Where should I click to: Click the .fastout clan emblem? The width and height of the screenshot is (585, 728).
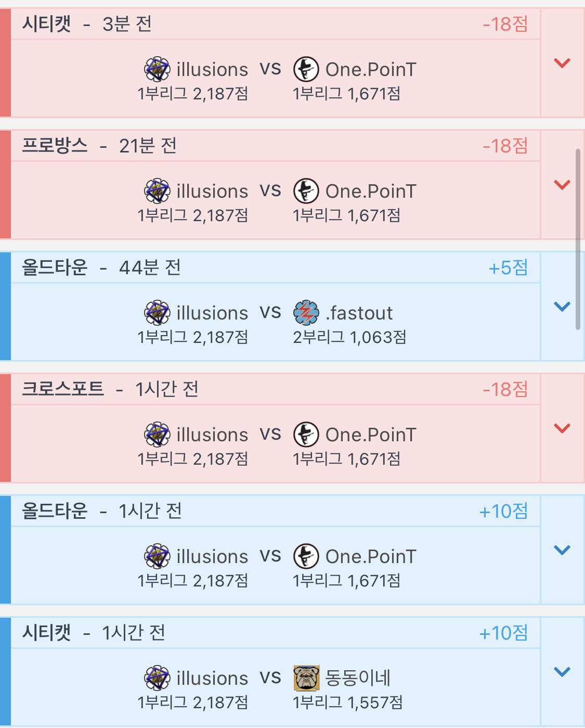pos(306,313)
